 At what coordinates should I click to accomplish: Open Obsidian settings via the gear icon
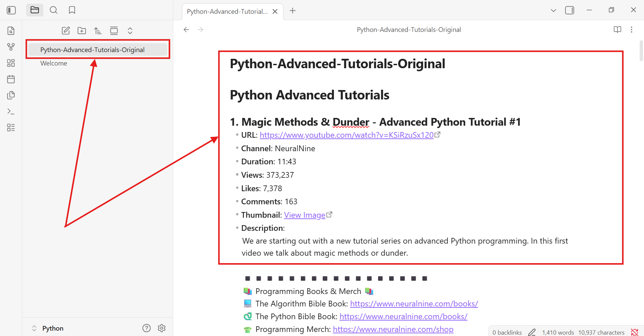pos(162,328)
